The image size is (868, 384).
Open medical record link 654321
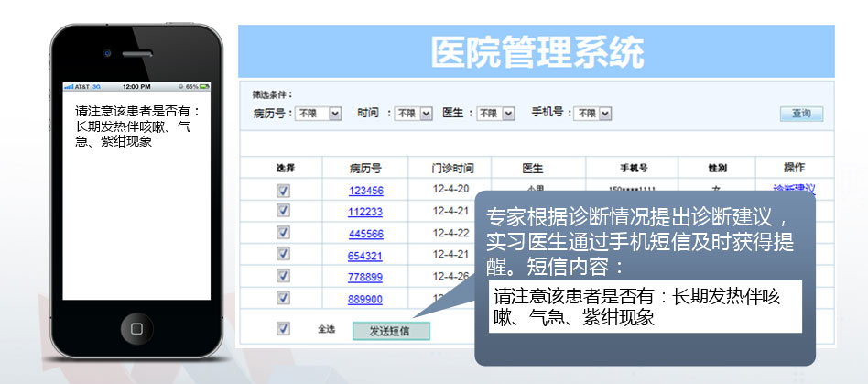365,256
